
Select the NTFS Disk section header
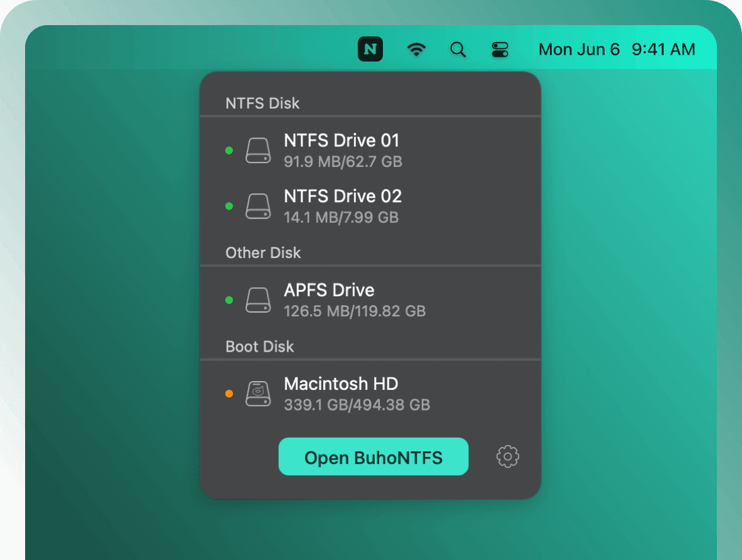click(x=262, y=103)
